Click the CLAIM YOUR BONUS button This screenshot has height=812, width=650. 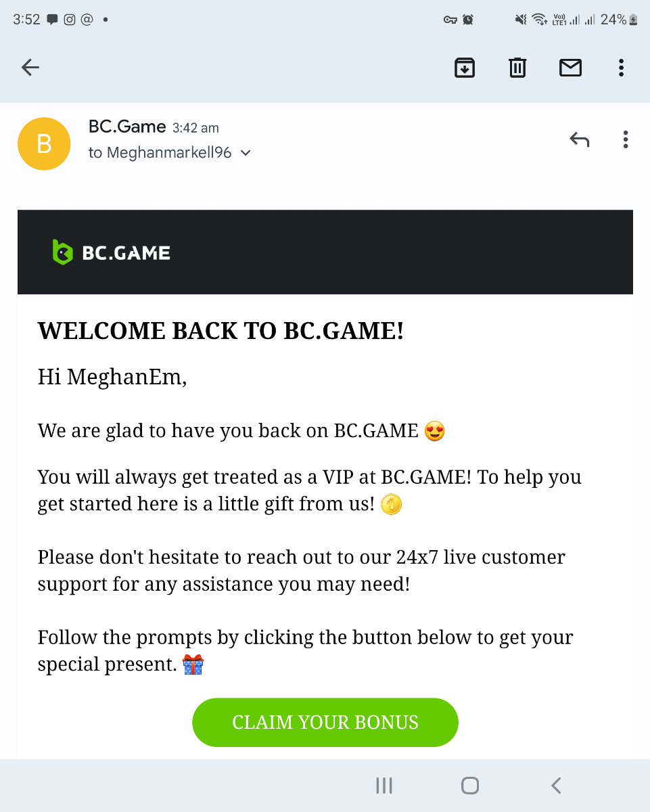point(325,722)
